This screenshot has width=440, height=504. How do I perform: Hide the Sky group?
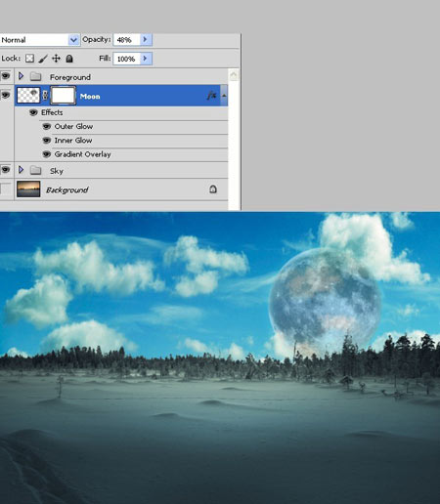click(x=6, y=170)
